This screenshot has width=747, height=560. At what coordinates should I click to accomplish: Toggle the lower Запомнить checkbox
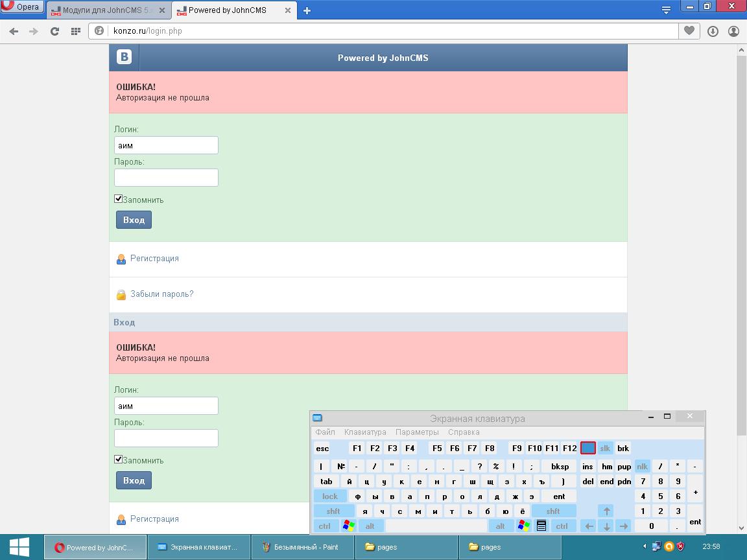pyautogui.click(x=118, y=459)
